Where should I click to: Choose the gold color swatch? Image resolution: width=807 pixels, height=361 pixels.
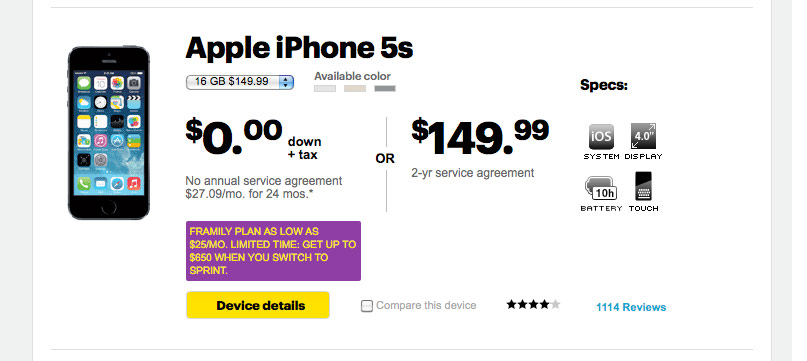pos(355,89)
